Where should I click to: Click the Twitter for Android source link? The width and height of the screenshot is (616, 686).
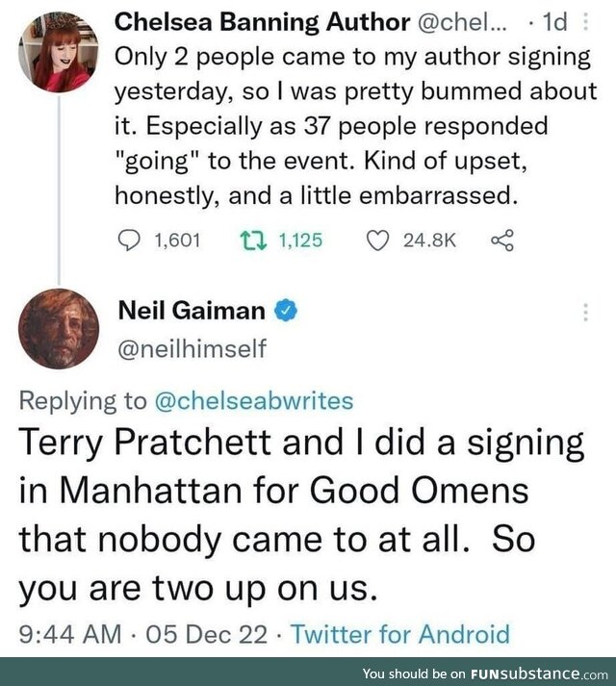click(x=399, y=634)
